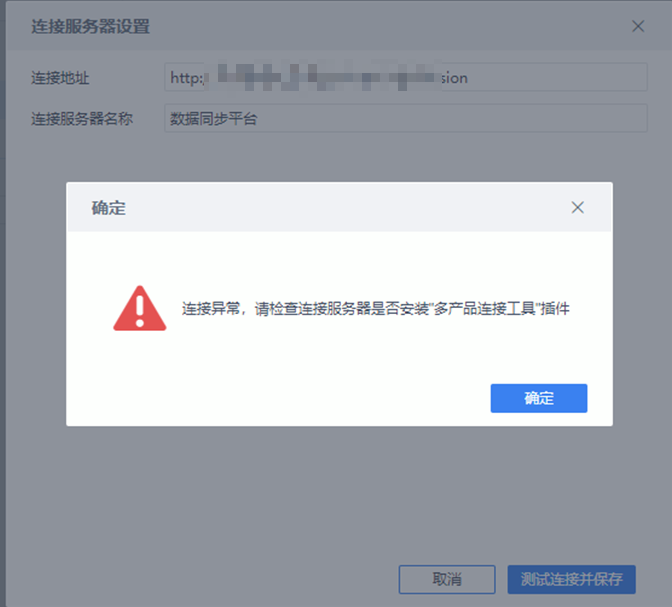Close the 连接服务器设置 window
The height and width of the screenshot is (607, 672).
pos(638,26)
